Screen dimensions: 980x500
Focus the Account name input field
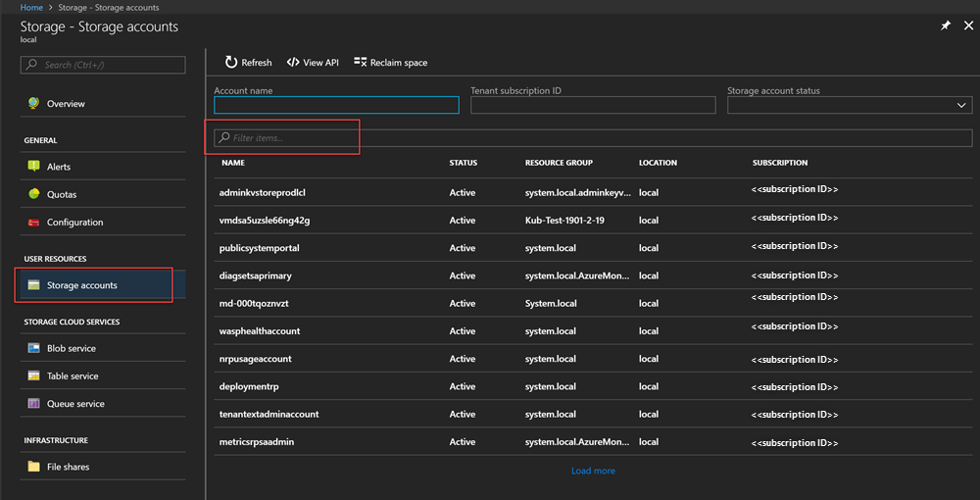pyautogui.click(x=336, y=106)
